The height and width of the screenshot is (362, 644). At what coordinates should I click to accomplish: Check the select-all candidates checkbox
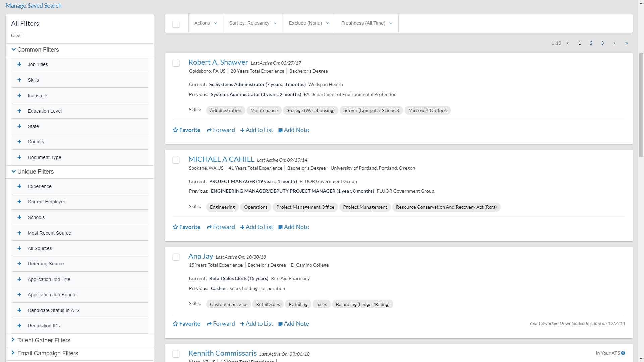click(176, 24)
